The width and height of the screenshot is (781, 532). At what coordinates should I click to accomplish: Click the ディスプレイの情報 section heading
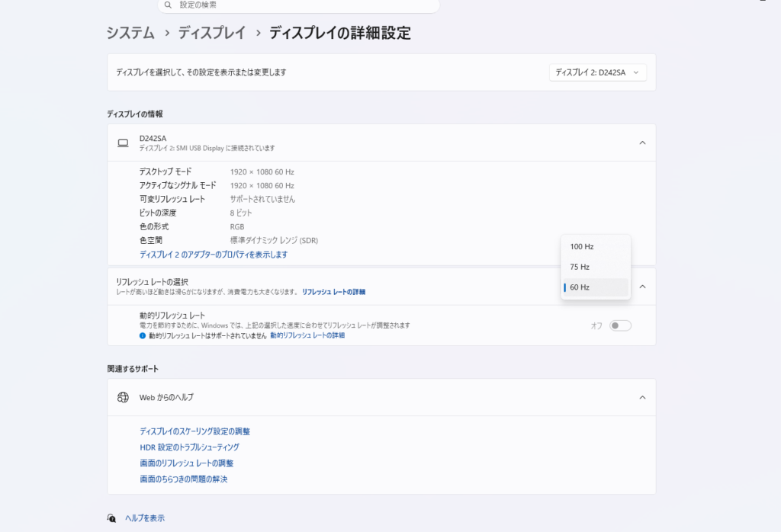135,114
